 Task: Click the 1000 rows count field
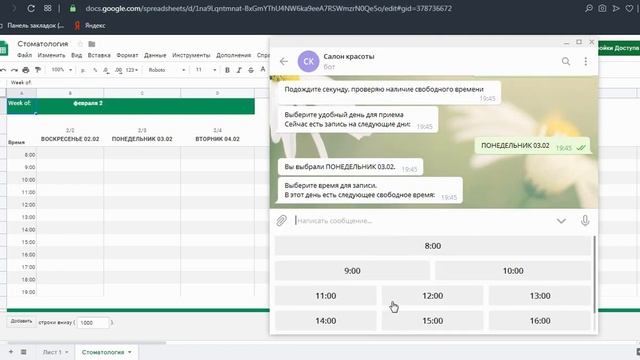[93, 322]
